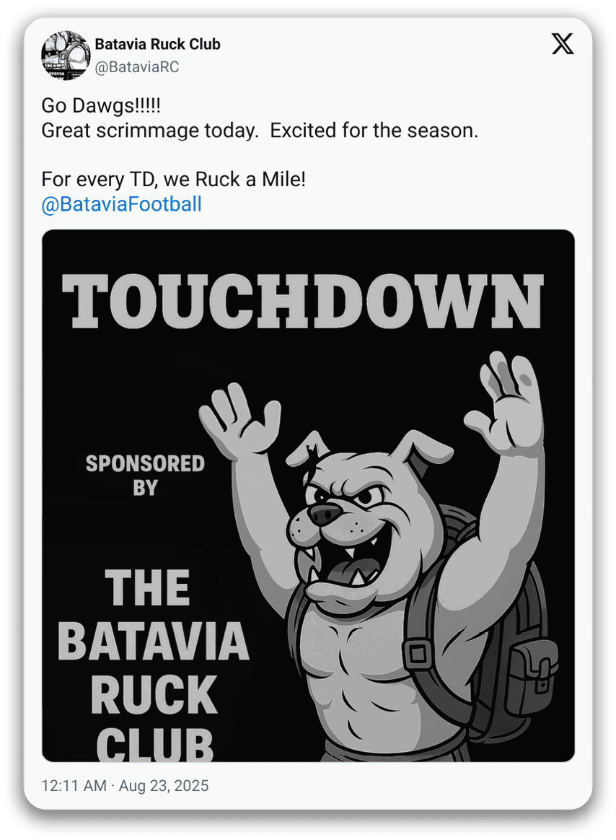Click the Batavia Ruck Club profile avatar
616x840 pixels.
(x=65, y=56)
